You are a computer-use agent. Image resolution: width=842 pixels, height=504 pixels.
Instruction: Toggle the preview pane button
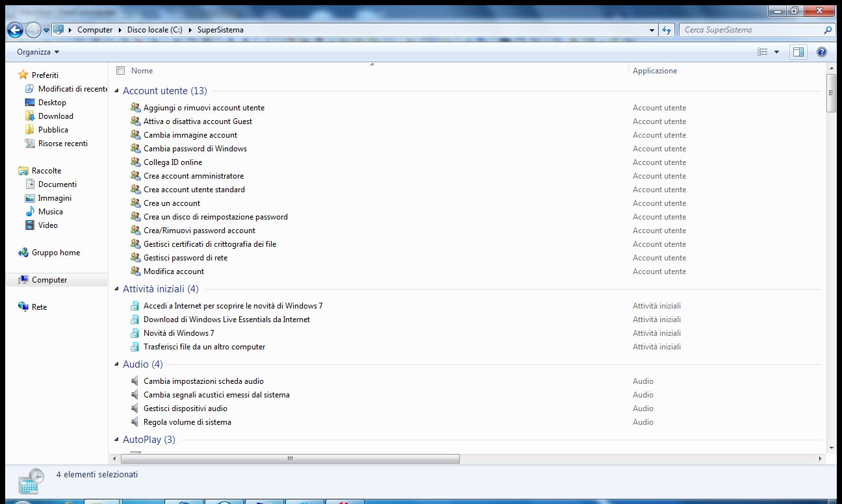[x=798, y=52]
